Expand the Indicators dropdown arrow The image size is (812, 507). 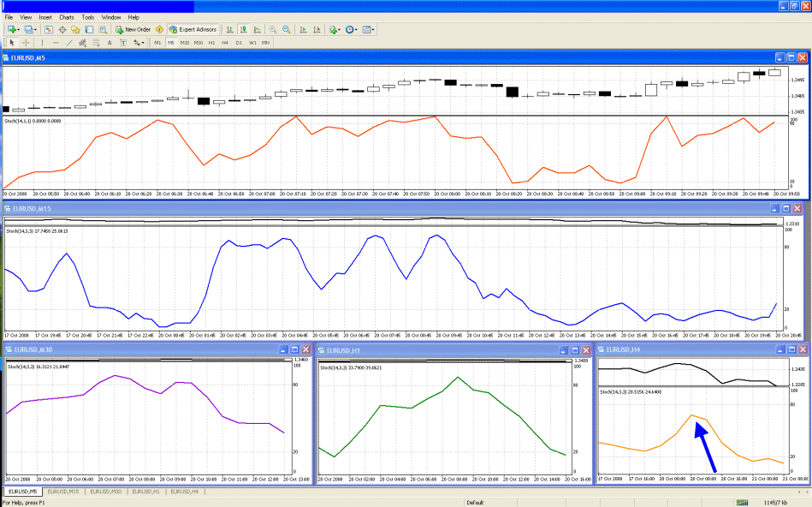click(x=340, y=30)
